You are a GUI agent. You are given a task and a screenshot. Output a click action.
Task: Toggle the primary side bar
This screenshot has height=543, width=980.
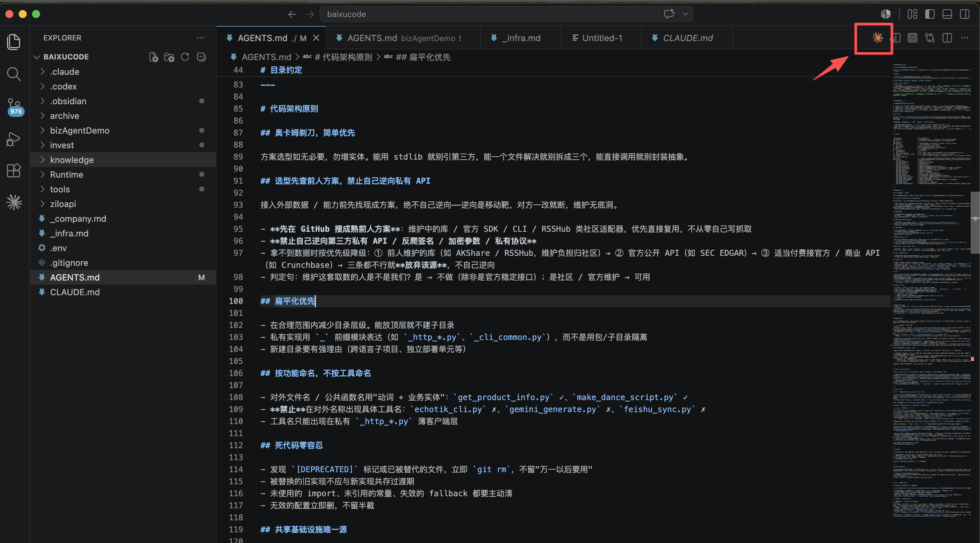(930, 14)
